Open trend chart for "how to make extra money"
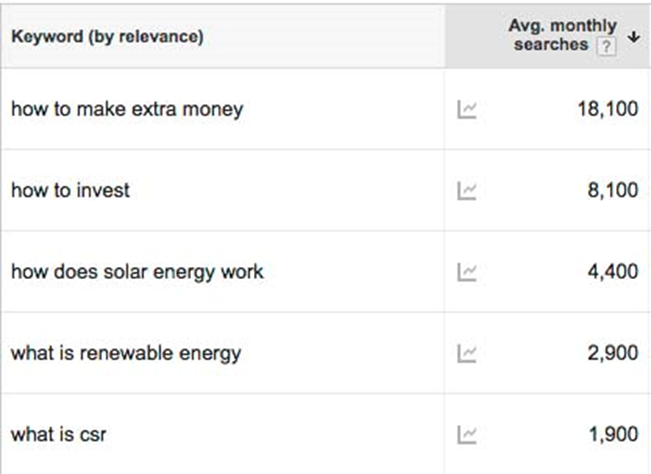The height and width of the screenshot is (474, 651). [467, 110]
